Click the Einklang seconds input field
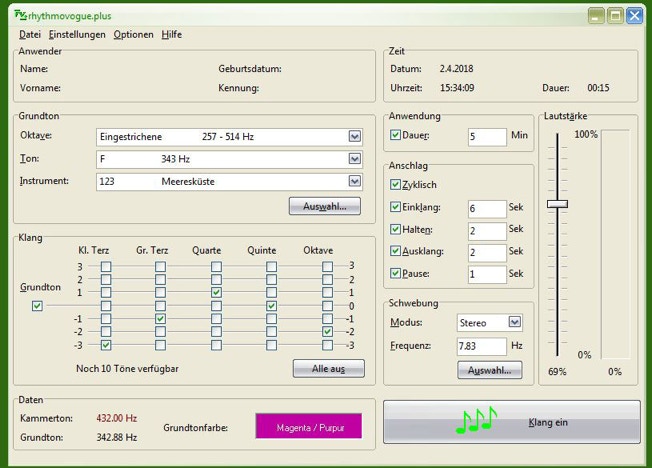Viewport: 652px width, 468px height. [x=487, y=208]
